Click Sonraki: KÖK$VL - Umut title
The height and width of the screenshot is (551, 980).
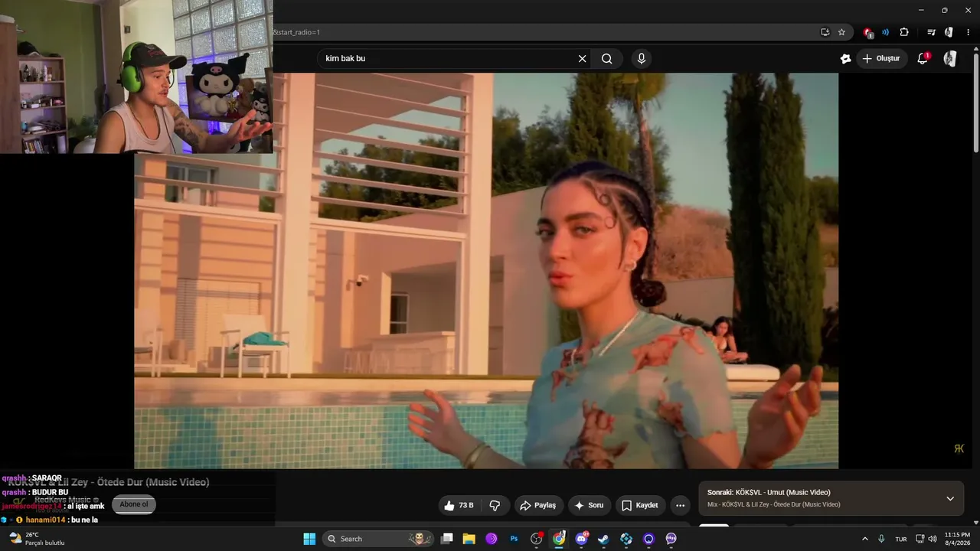[769, 492]
